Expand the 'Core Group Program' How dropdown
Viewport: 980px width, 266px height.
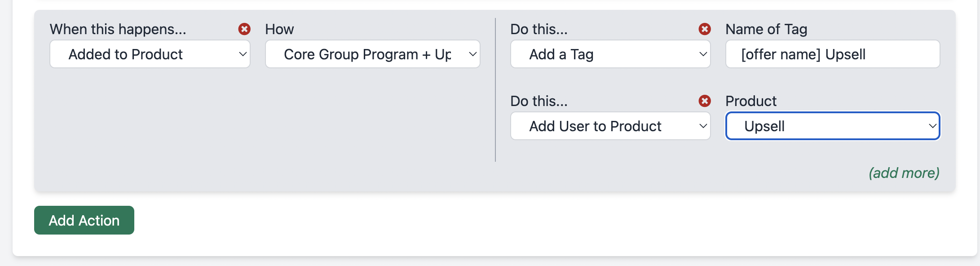click(372, 54)
